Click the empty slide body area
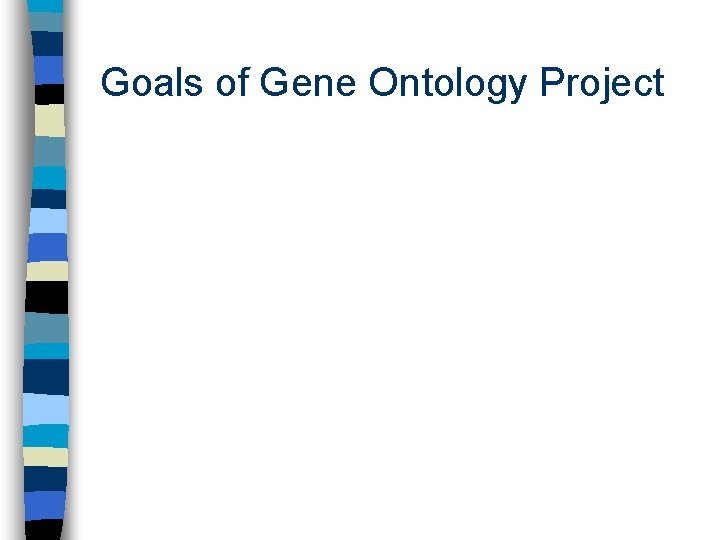Screen dimensions: 720x540 tap(390, 320)
